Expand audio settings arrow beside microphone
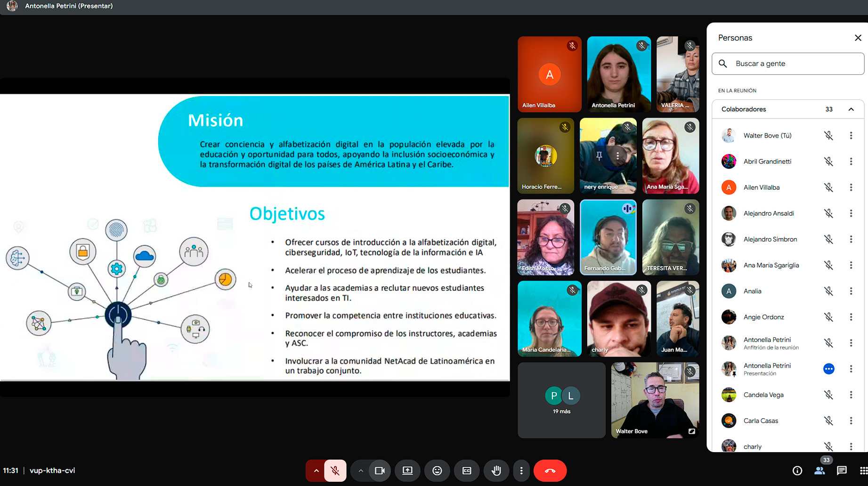868x486 pixels. (316, 470)
